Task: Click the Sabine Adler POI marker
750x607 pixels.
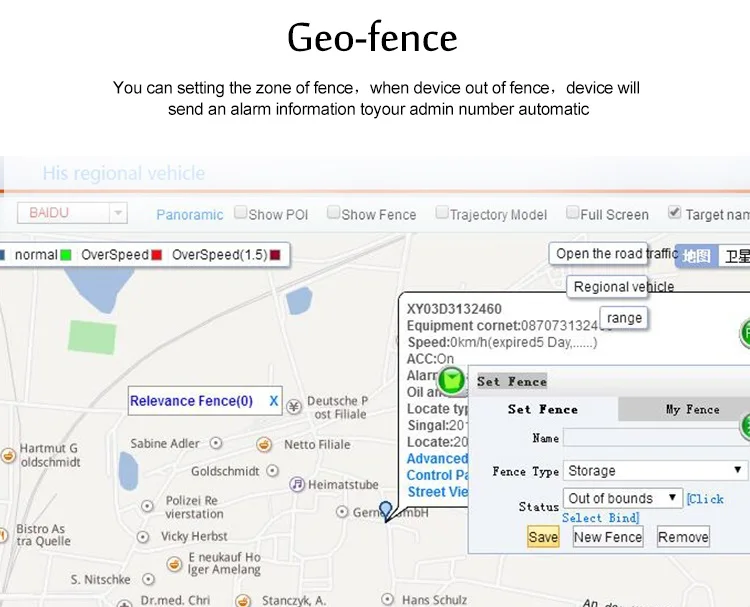Action: tap(216, 443)
